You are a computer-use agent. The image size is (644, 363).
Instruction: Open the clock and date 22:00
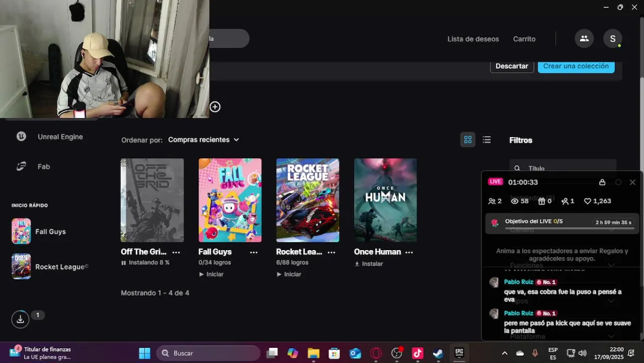click(609, 353)
